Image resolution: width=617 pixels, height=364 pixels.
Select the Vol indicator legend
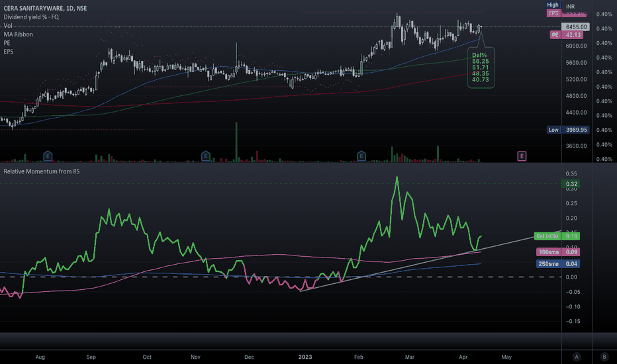pos(8,26)
